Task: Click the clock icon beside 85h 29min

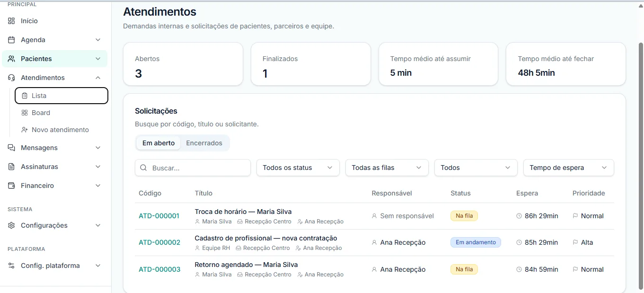Action: [x=519, y=242]
